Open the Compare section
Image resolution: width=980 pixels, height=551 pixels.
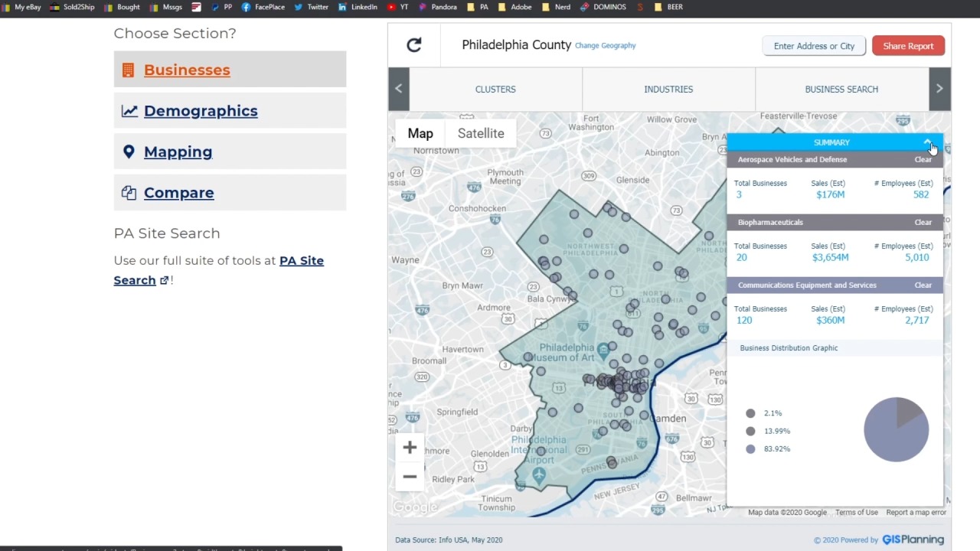point(230,193)
